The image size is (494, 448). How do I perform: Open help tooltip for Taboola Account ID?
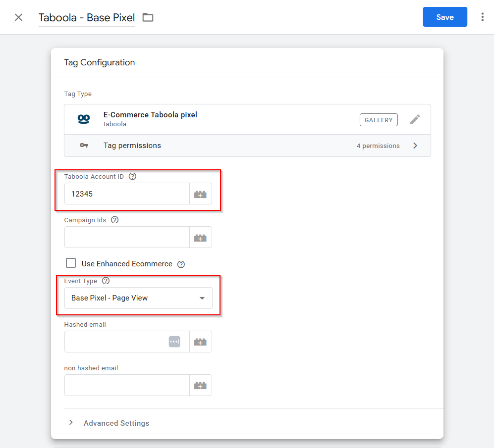coord(133,176)
